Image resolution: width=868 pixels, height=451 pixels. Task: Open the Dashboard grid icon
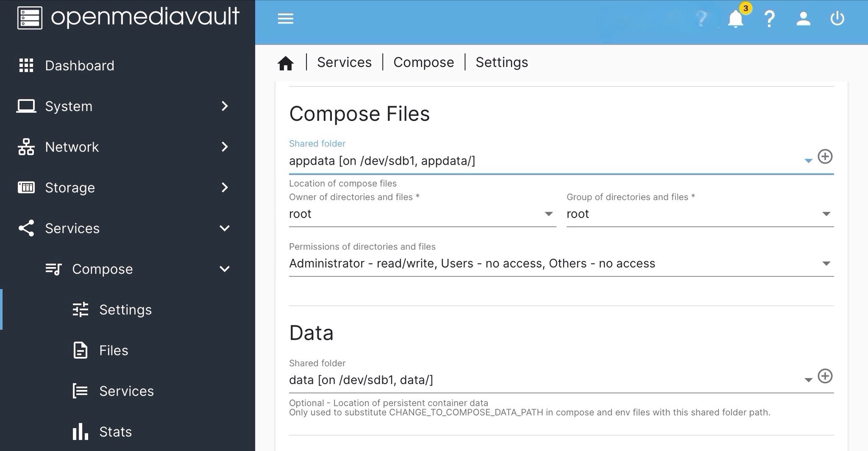[26, 66]
